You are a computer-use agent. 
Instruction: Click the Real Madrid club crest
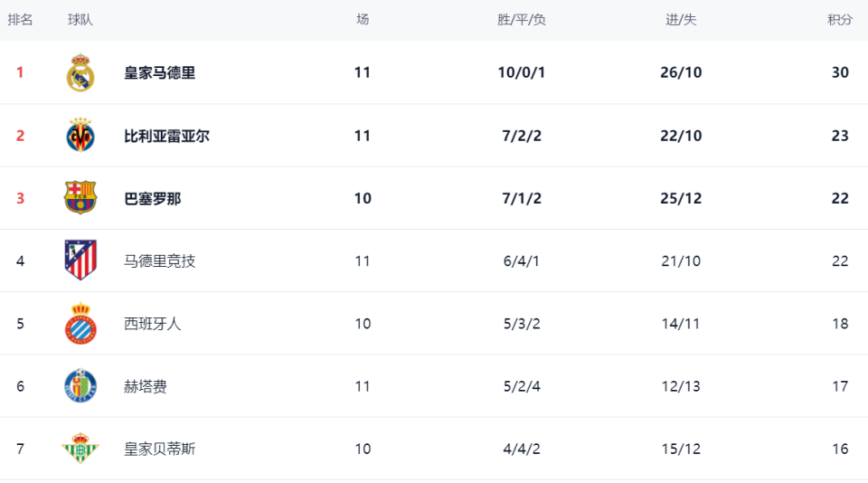(x=80, y=72)
